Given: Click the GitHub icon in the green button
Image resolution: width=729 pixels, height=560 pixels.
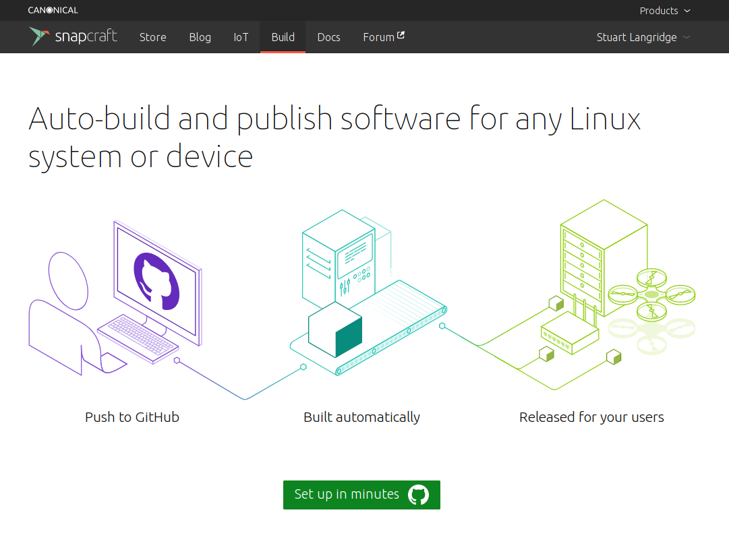Looking at the screenshot, I should [418, 495].
